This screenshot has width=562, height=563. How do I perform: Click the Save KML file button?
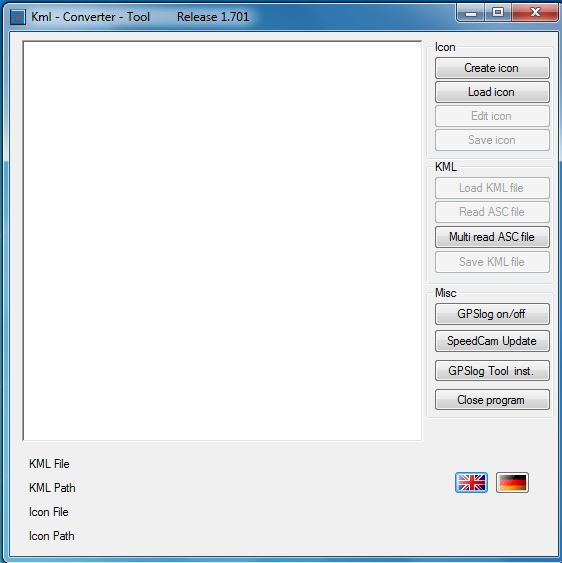click(x=492, y=262)
